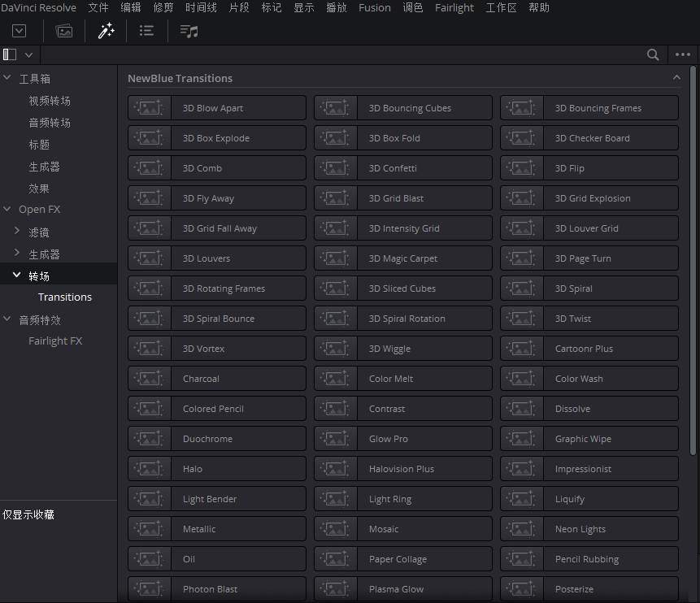Click the 3D Flip thumbnail icon
700x603 pixels.
pos(522,168)
